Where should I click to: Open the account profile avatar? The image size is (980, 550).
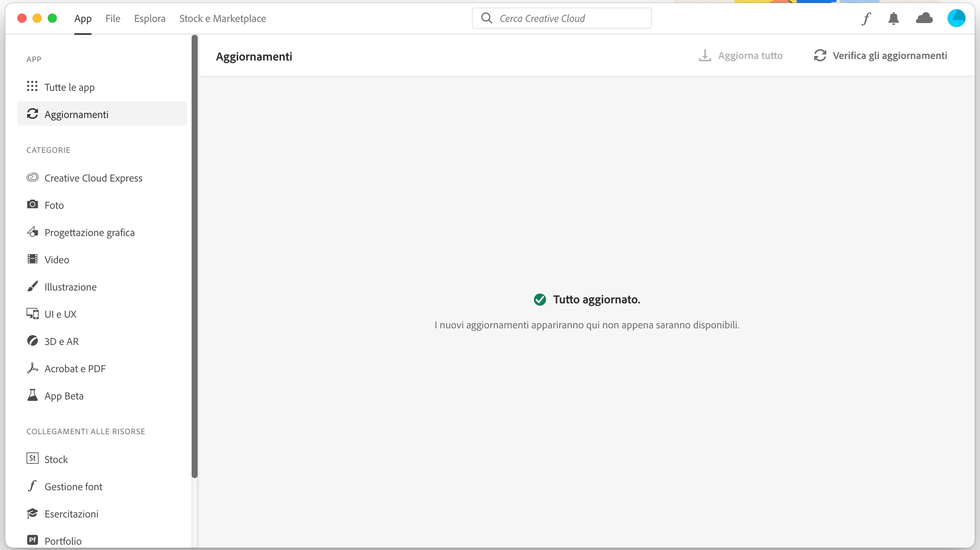(x=956, y=18)
